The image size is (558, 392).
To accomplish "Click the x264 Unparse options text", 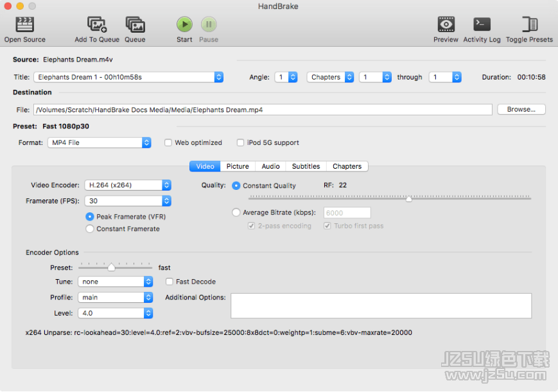I will [x=218, y=332].
